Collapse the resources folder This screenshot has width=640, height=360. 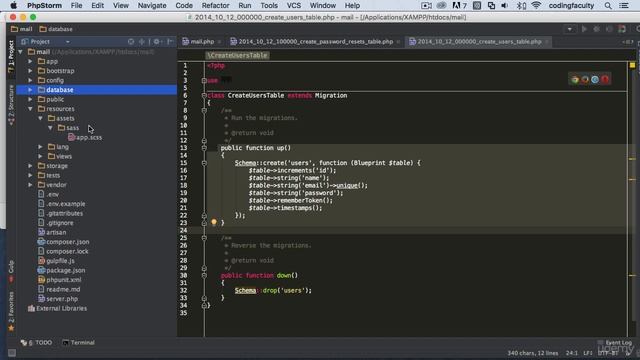click(30, 109)
